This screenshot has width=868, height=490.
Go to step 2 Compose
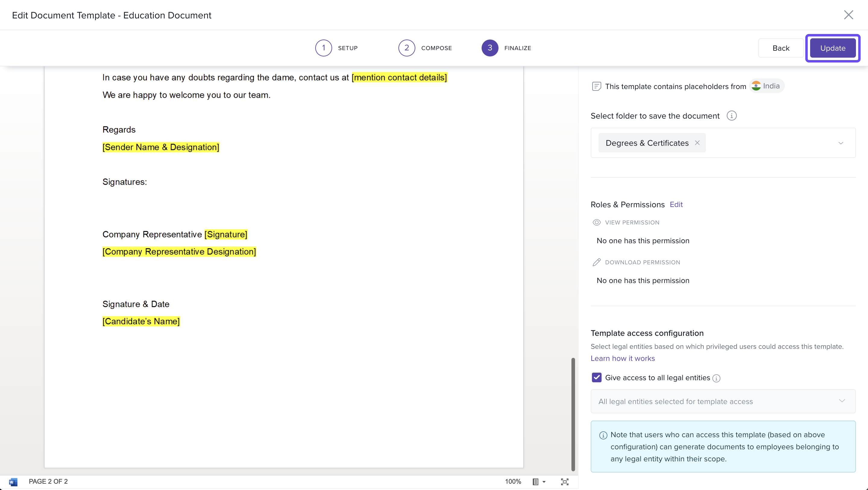[407, 48]
